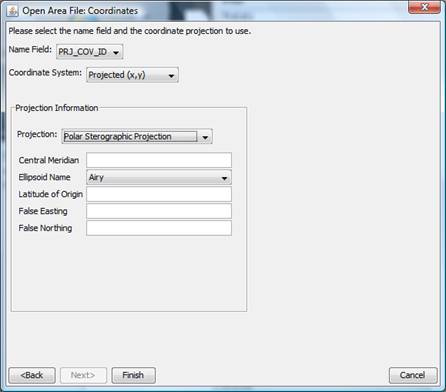The width and height of the screenshot is (446, 392).
Task: Click the Projection Information group label
Action: coord(57,108)
